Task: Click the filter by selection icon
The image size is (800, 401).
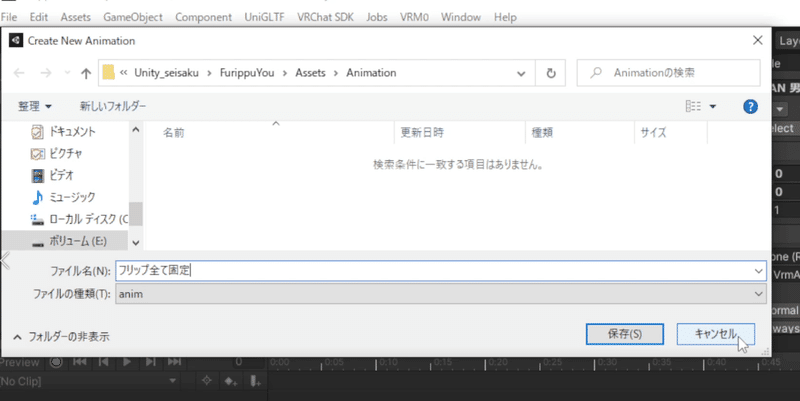Action: 207,381
